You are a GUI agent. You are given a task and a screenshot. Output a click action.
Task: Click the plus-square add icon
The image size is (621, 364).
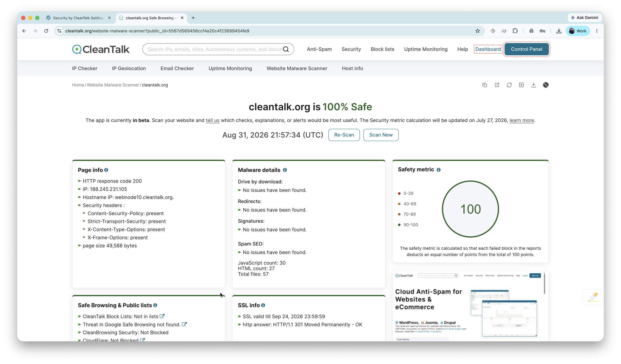pos(521,85)
